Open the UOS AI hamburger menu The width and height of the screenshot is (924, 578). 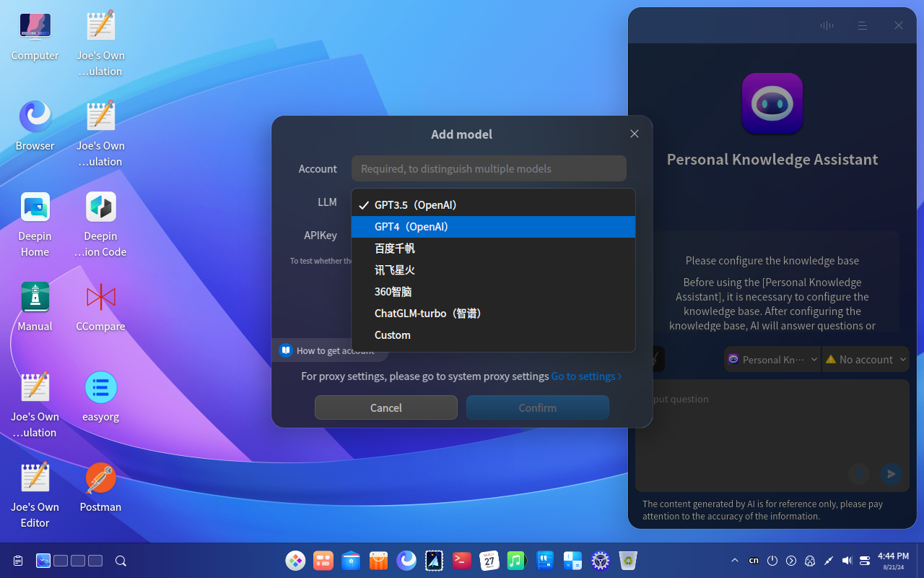[x=862, y=25]
